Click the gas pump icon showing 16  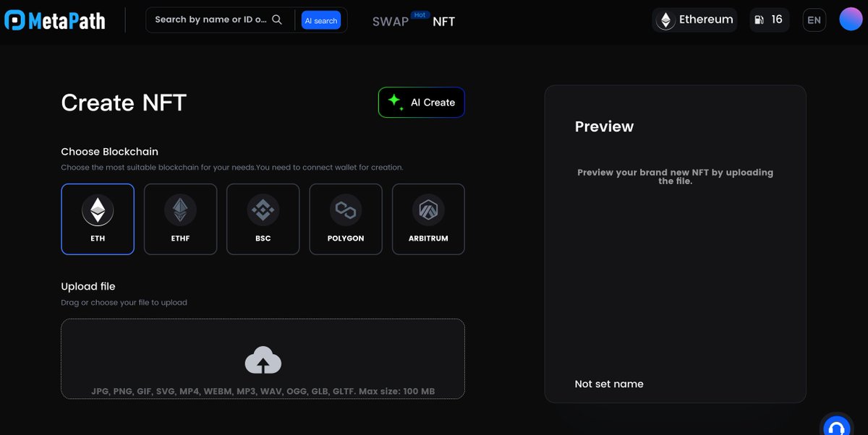768,20
